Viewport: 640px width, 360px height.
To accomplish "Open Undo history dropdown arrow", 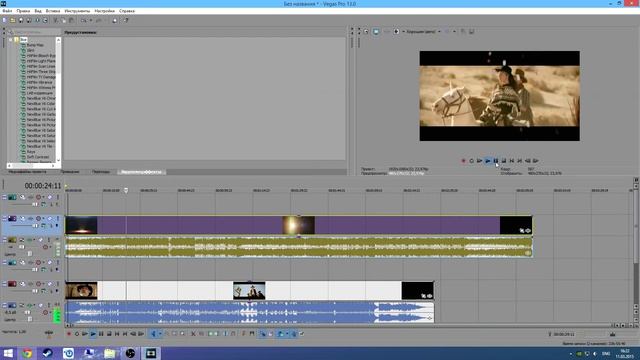I will point(91,20).
